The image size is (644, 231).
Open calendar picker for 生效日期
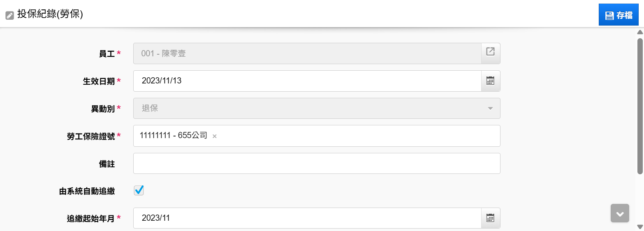(x=490, y=81)
